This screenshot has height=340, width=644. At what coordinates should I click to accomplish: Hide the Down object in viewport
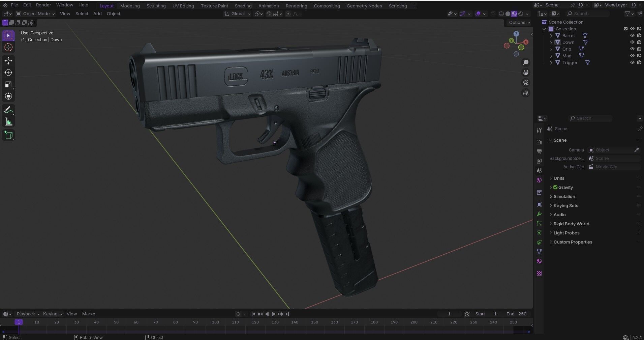(x=632, y=42)
